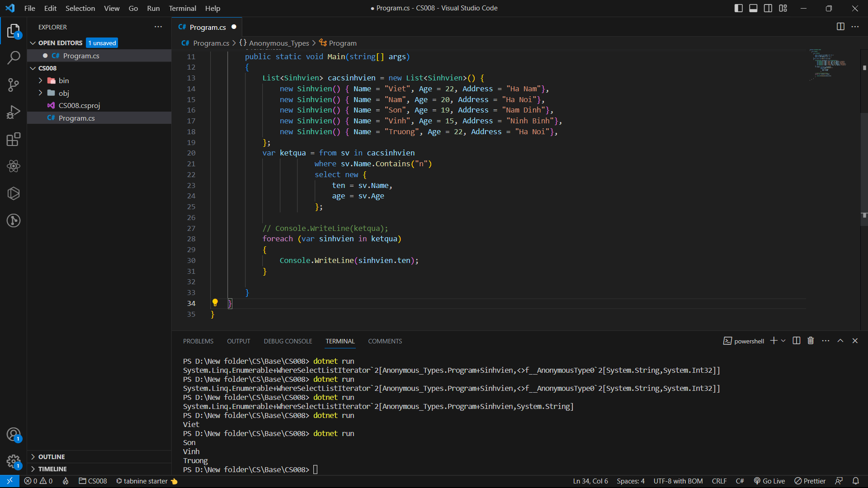
Task: Change encoding UTF-8 with BOM
Action: [x=678, y=481]
